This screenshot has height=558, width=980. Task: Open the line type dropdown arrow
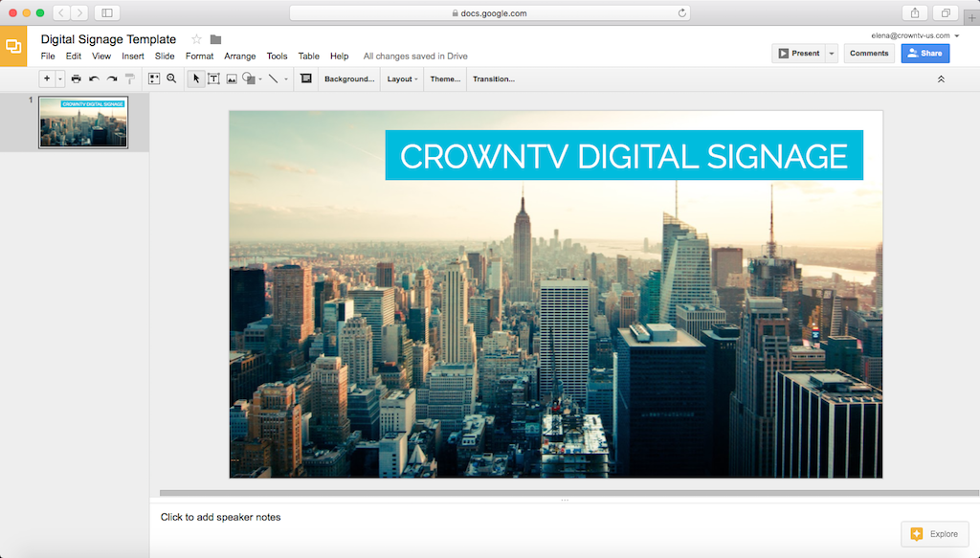[x=286, y=79]
